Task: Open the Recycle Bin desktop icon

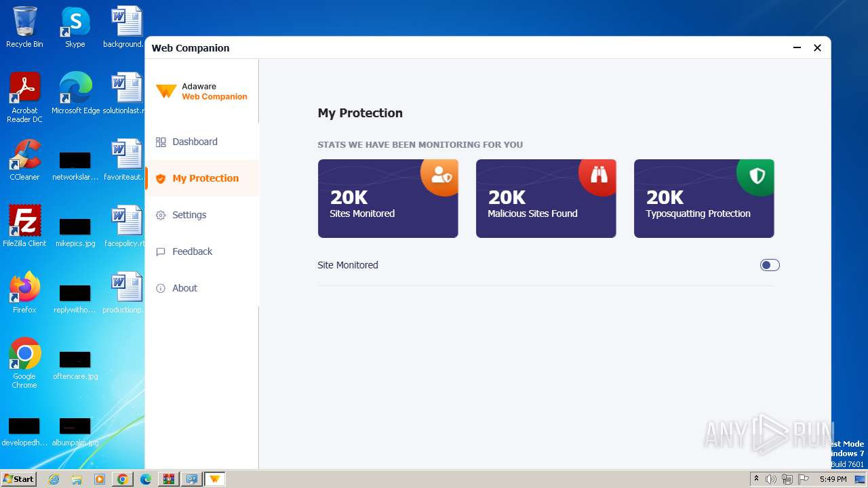Action: tap(24, 28)
